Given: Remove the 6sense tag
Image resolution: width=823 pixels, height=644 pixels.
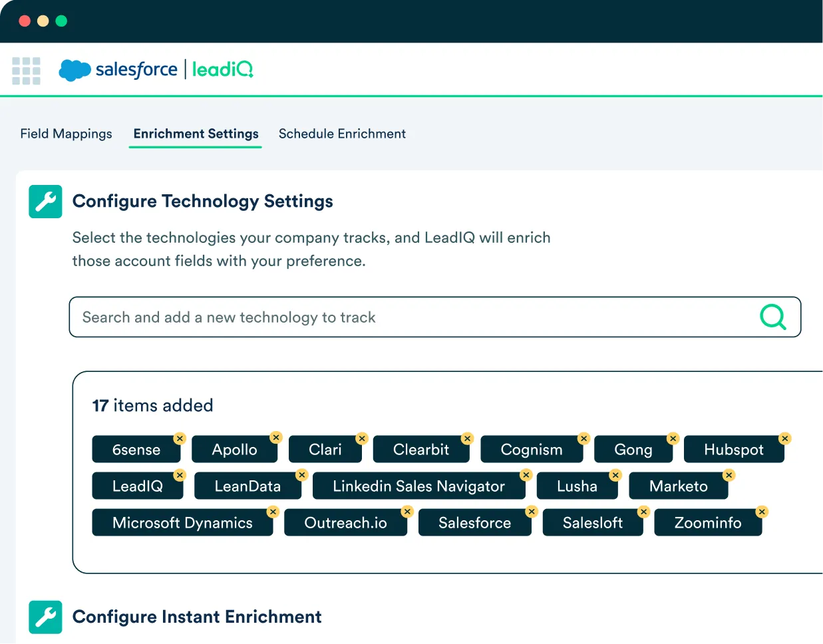Looking at the screenshot, I should click(180, 438).
